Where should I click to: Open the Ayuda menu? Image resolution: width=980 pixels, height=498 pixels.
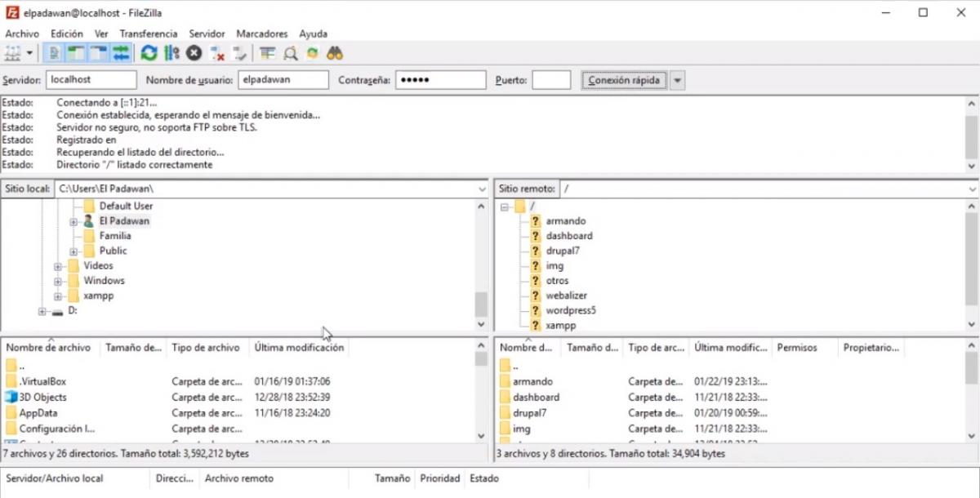pyautogui.click(x=314, y=33)
